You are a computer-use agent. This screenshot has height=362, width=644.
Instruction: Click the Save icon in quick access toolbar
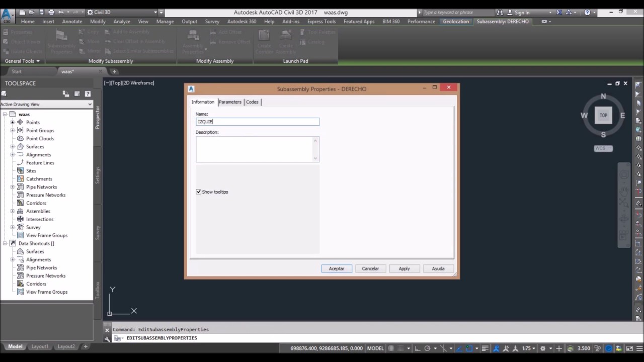41,12
